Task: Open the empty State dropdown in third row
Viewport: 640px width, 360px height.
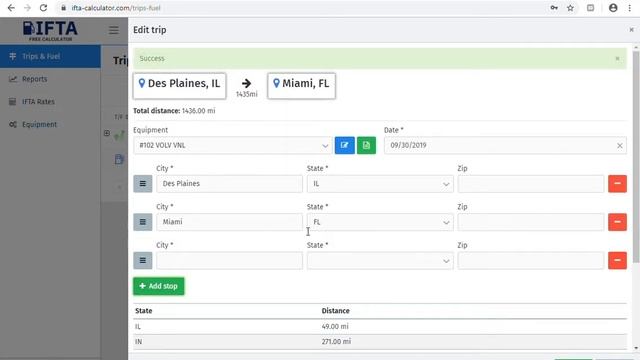Action: [x=380, y=260]
